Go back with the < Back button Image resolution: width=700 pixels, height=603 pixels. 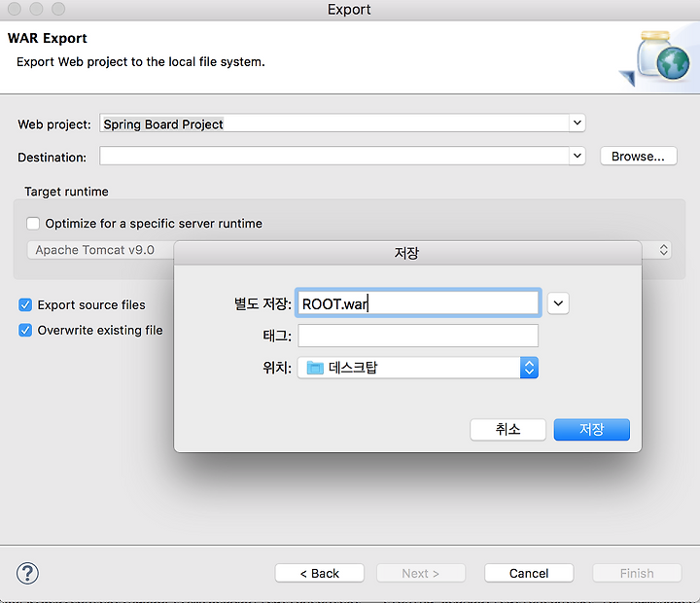pyautogui.click(x=320, y=573)
